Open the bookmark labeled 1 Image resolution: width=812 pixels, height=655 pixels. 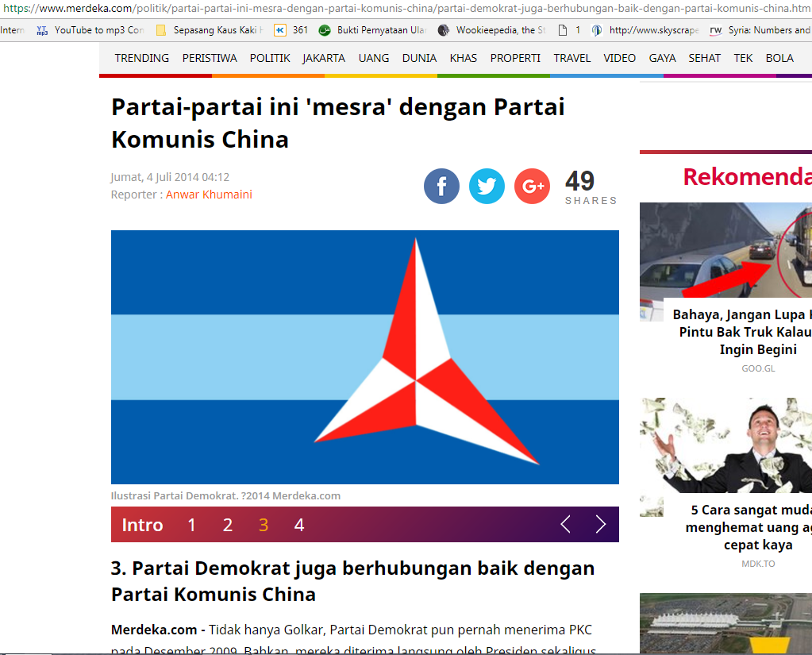point(569,30)
